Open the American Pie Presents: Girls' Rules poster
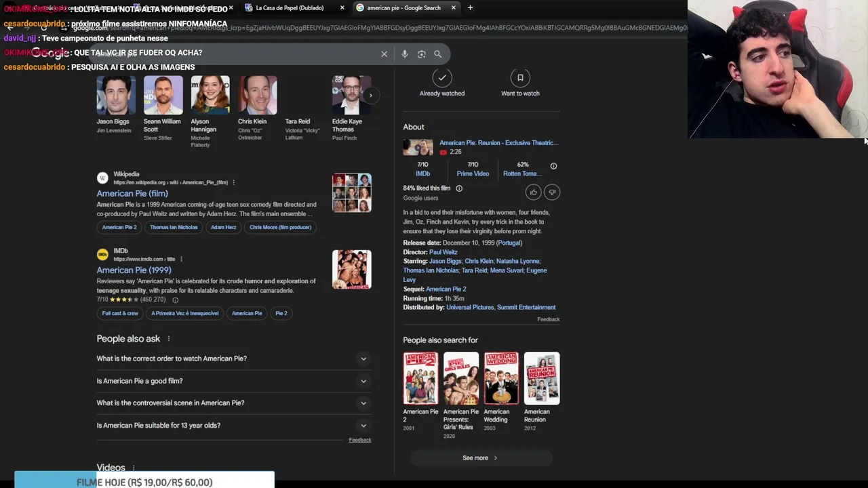The height and width of the screenshot is (488, 868). 461,378
